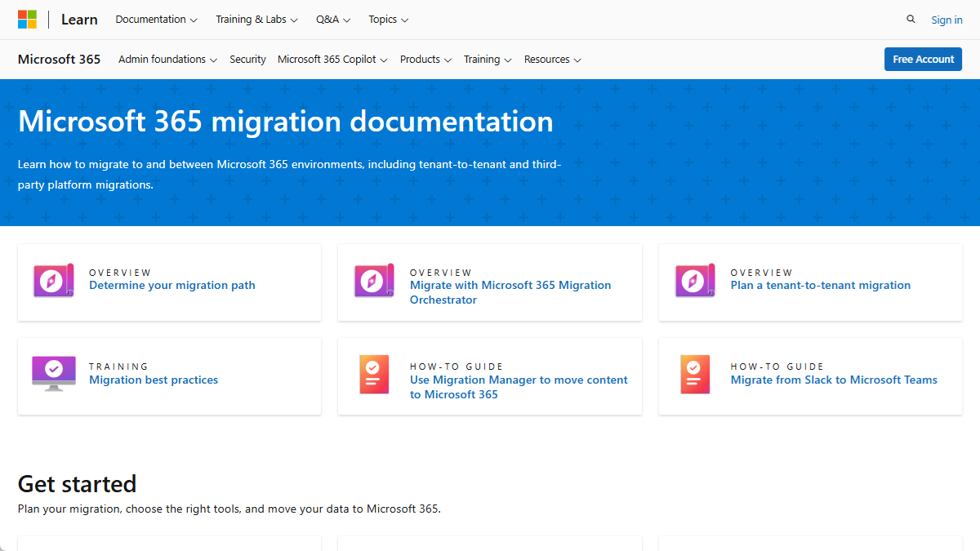This screenshot has height=551, width=980.
Task: Open Determine your migration path
Action: click(172, 286)
